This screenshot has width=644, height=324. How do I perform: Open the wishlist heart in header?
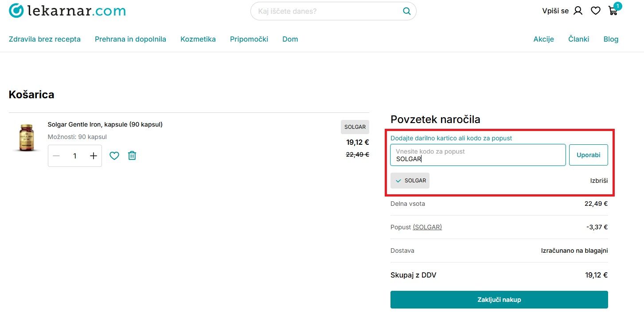[x=596, y=11]
